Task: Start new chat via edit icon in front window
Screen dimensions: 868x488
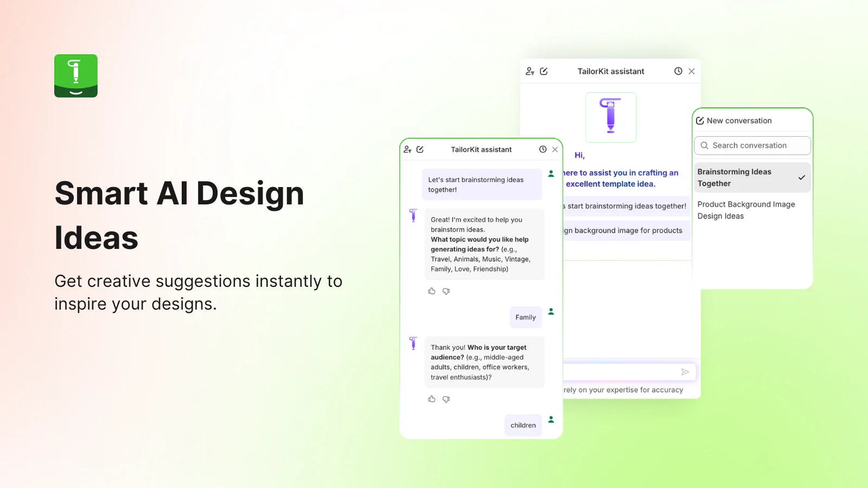Action: 420,150
